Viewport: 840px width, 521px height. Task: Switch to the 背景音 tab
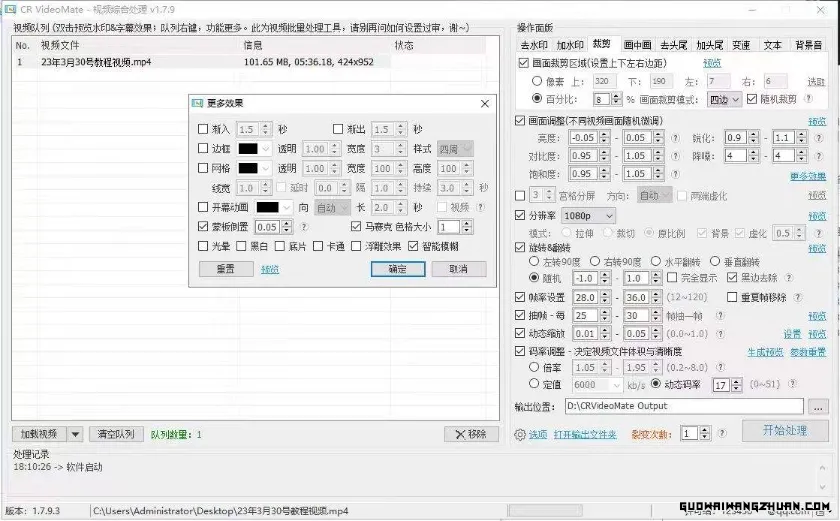(x=808, y=46)
